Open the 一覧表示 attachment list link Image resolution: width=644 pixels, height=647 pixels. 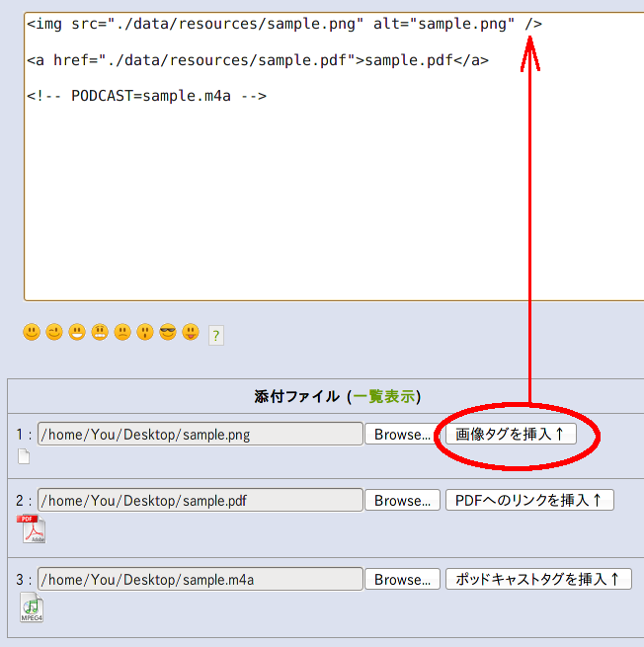coord(384,397)
